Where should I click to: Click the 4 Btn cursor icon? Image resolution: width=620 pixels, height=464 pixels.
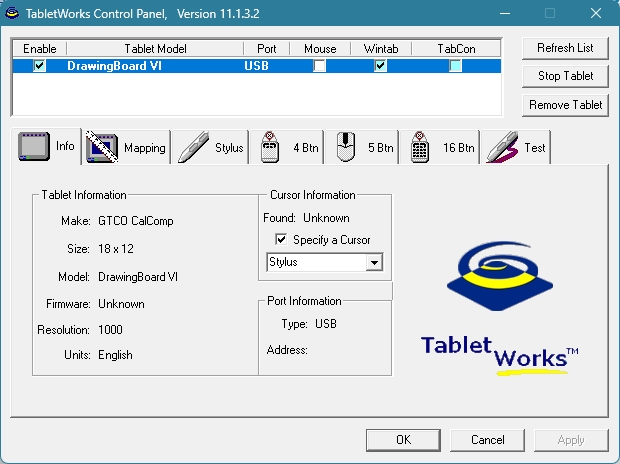pos(270,148)
